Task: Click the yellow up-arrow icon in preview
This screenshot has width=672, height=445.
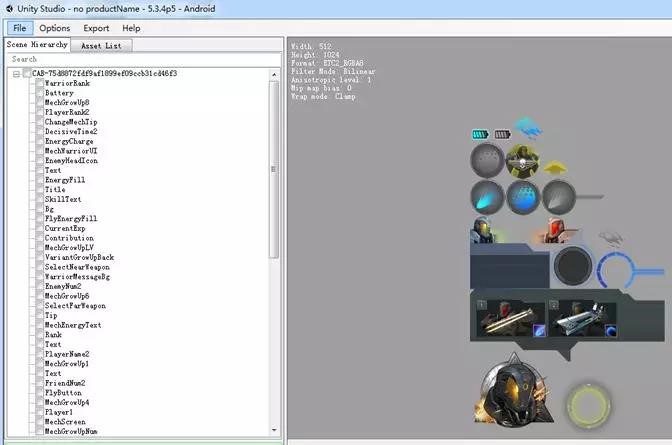Action: (x=555, y=168)
